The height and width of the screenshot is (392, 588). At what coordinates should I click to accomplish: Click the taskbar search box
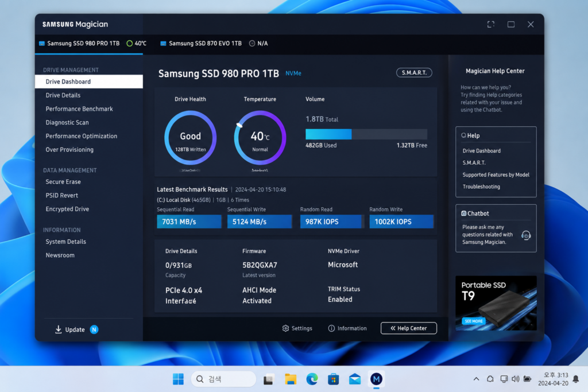tap(223, 379)
